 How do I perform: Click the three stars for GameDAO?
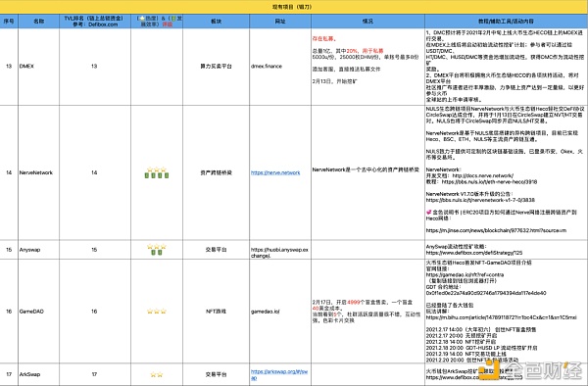[x=157, y=311]
